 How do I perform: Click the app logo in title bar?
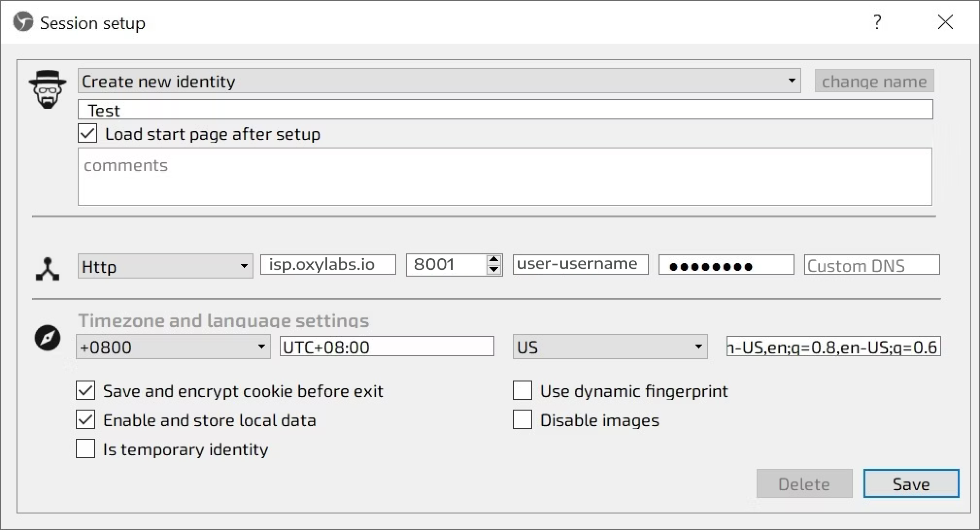(x=23, y=22)
